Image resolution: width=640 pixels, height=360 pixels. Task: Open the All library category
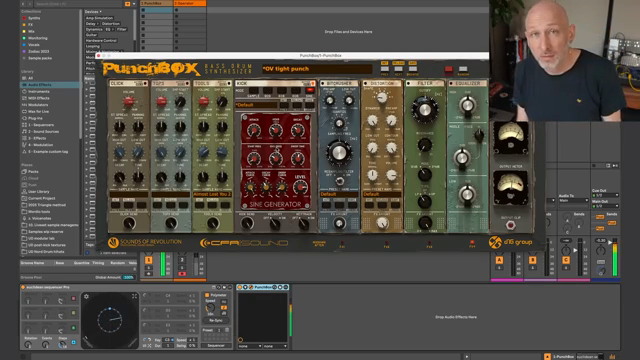31,78
